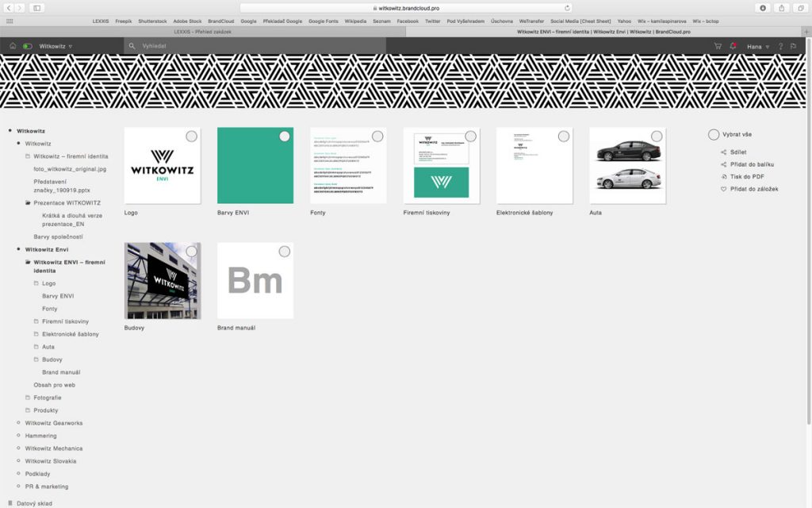The height and width of the screenshot is (508, 812).
Task: Go to the BrandCloud home icon
Action: 13,46
